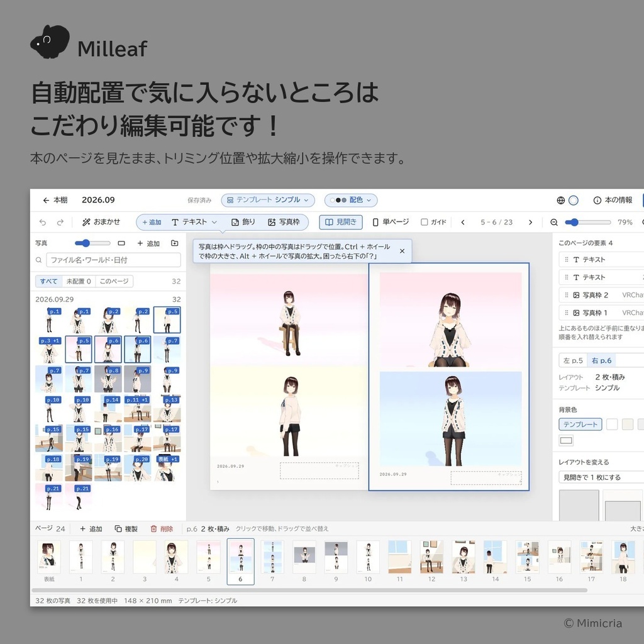Click the page strip horizontal scrollbar
The width and height of the screenshot is (644, 644).
(x=309, y=590)
